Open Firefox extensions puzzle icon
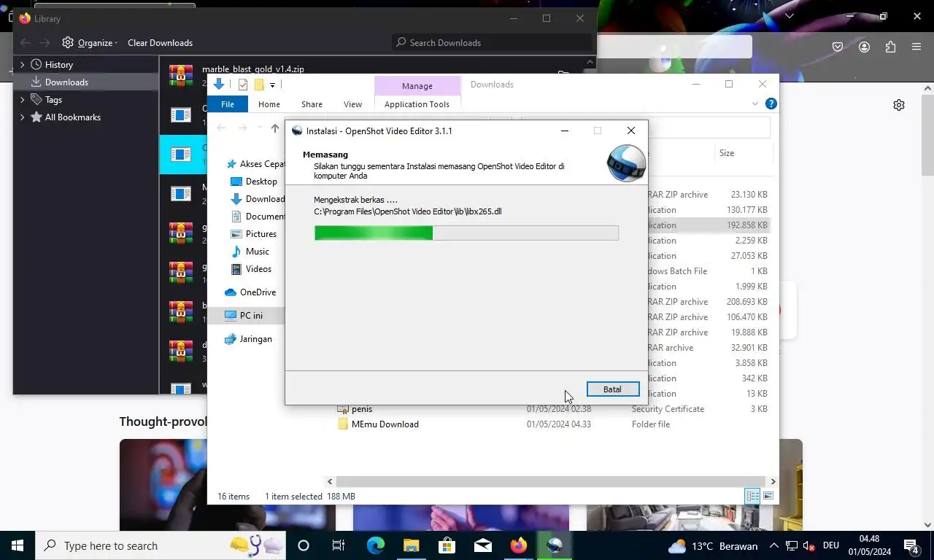Image resolution: width=934 pixels, height=560 pixels. 890,47
